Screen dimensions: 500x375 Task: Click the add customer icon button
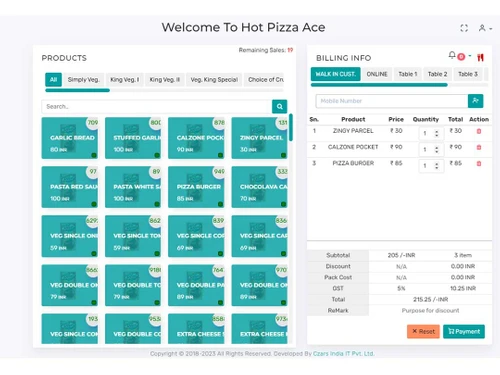tap(476, 101)
